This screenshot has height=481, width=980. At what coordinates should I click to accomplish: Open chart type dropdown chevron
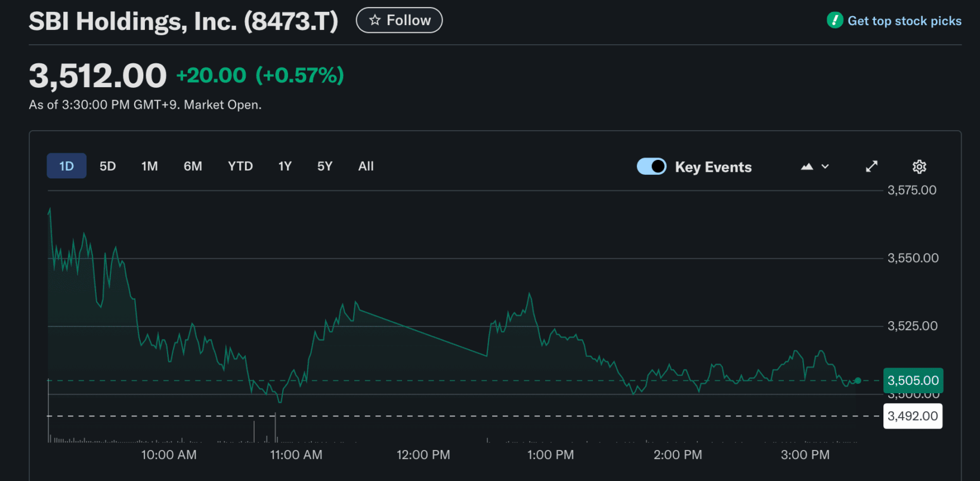826,166
